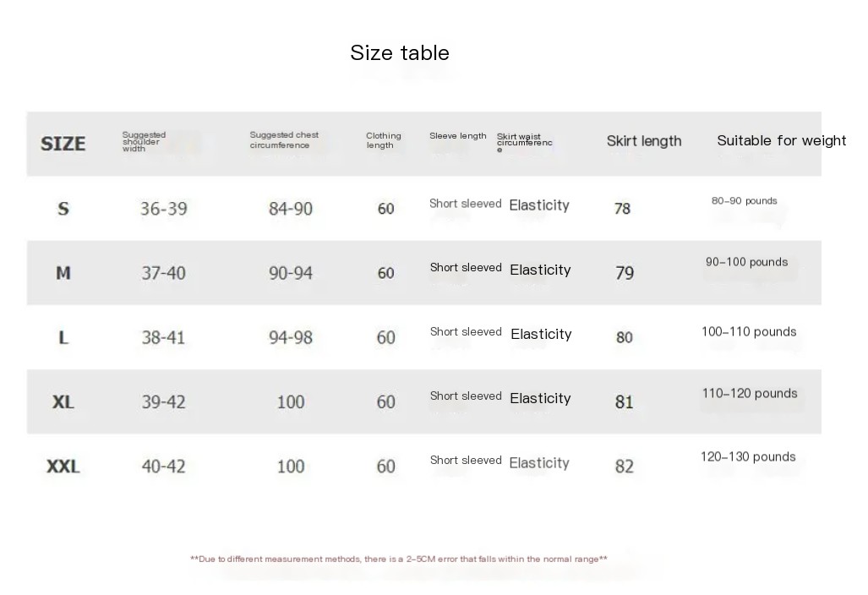
Task: Click the 38-41 shoulder width cell
Action: (x=164, y=337)
